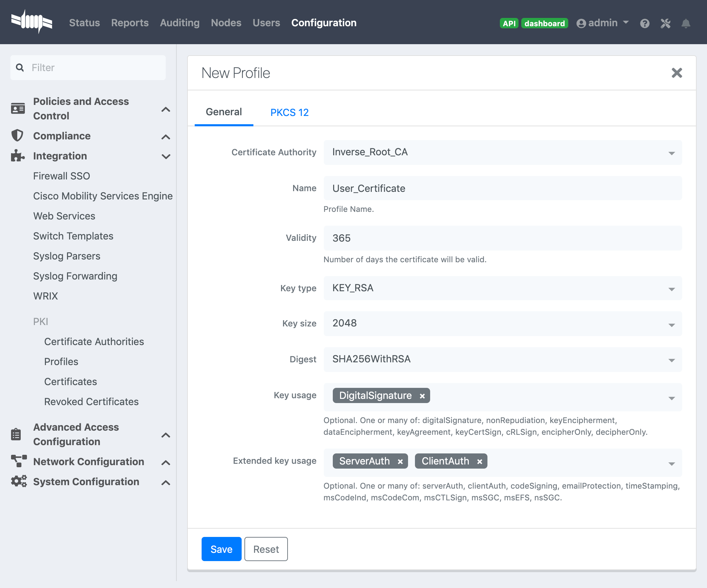This screenshot has width=707, height=588.
Task: Open the notifications bell
Action: point(686,23)
